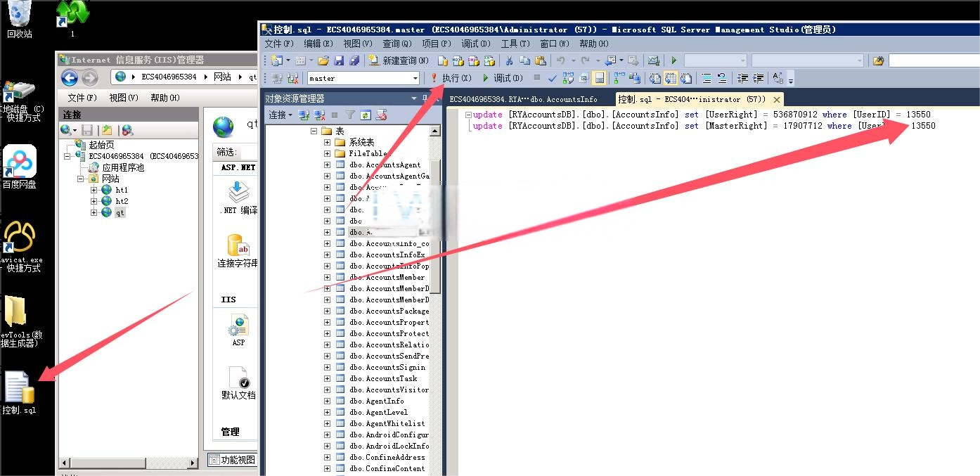Expand the 系统表 folder
The width and height of the screenshot is (980, 476).
[327, 142]
